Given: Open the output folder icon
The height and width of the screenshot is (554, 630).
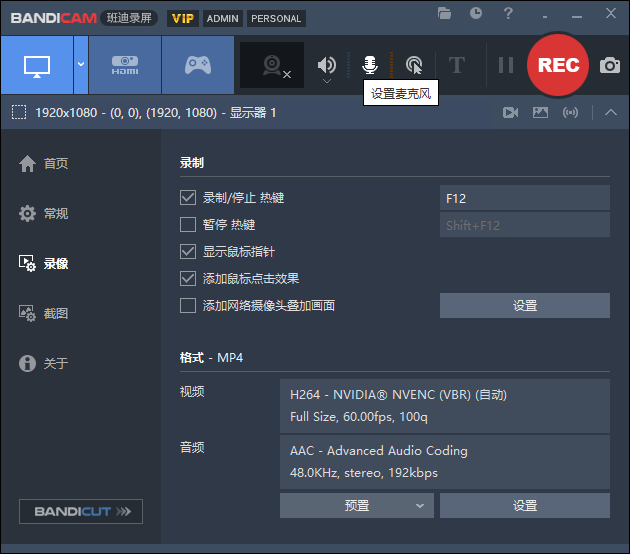Looking at the screenshot, I should [x=444, y=14].
